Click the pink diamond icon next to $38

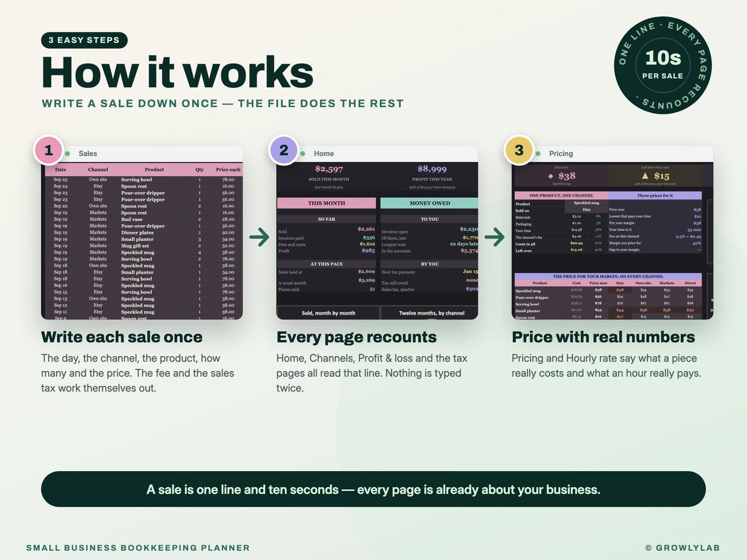click(x=550, y=176)
